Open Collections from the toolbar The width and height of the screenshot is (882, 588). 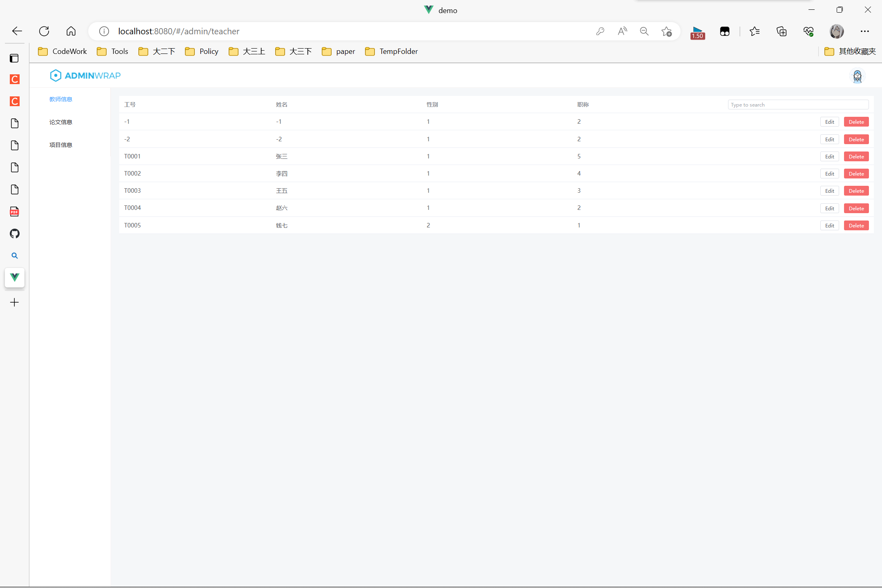782,31
